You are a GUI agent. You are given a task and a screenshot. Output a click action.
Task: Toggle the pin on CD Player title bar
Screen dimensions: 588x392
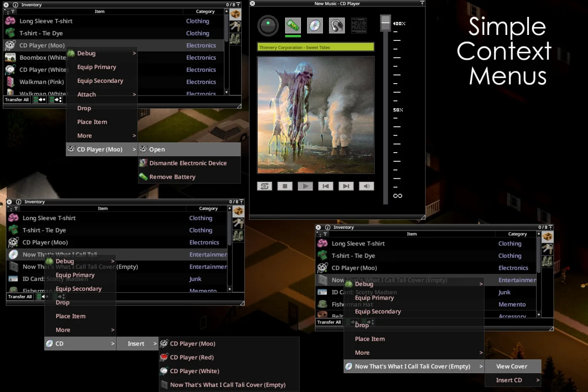click(x=422, y=3)
